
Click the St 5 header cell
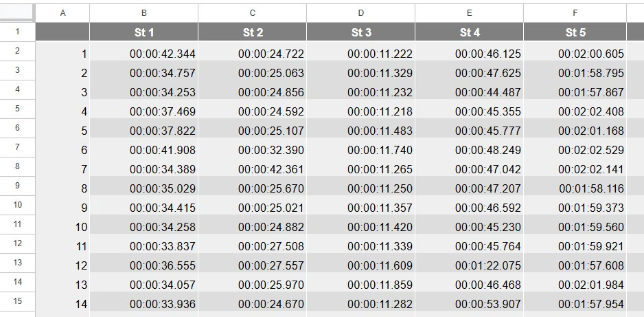(x=575, y=32)
